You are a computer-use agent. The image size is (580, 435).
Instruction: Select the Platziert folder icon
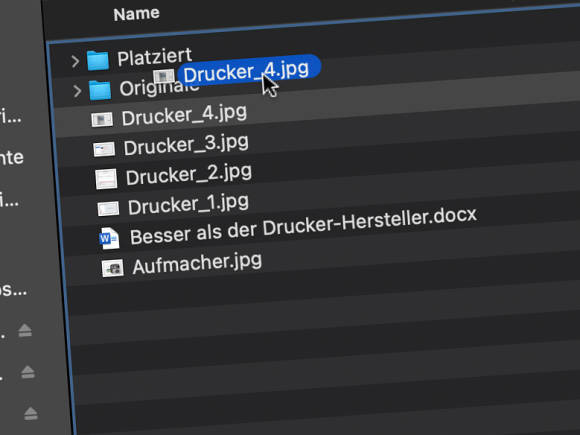point(98,60)
